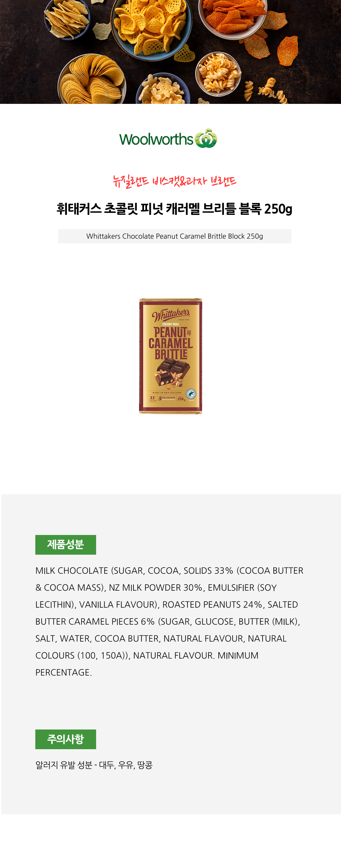The height and width of the screenshot is (868, 341).
Task: Click the 250g weight mark on wrapper
Action: 181,399
